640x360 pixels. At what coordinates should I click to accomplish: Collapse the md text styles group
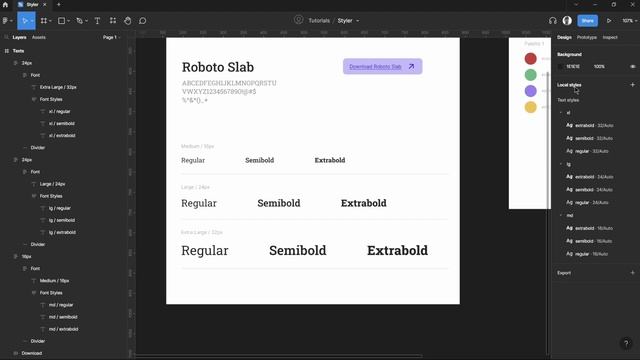click(x=561, y=216)
